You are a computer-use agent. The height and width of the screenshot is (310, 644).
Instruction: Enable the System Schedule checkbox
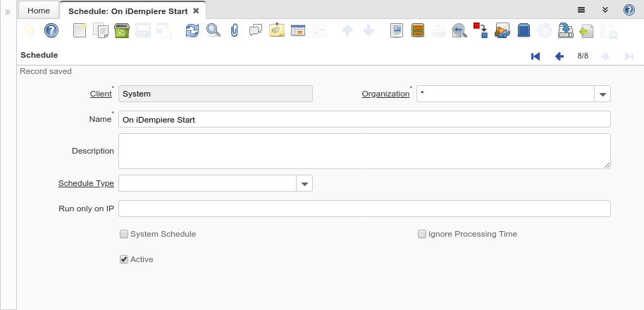pyautogui.click(x=124, y=234)
